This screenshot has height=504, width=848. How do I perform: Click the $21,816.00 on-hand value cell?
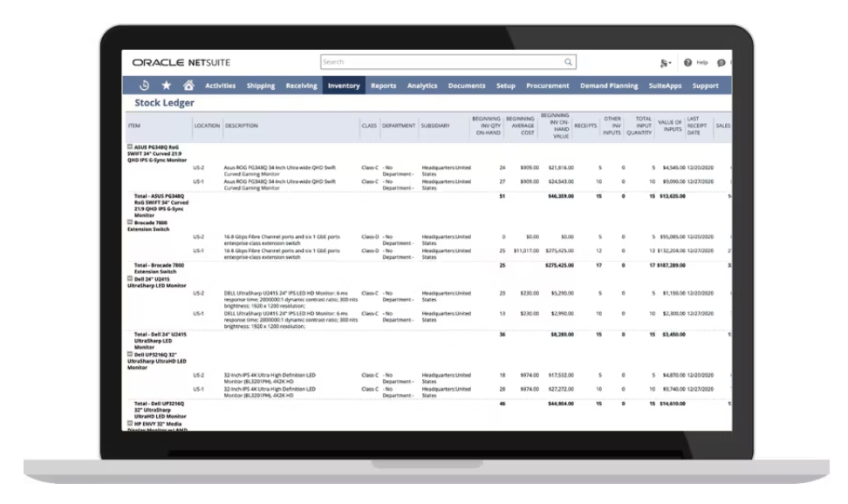(x=561, y=167)
